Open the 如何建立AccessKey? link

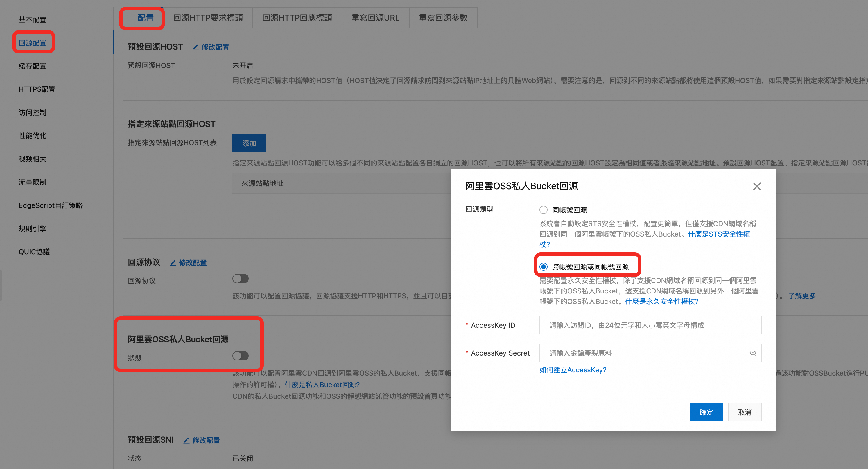(x=573, y=370)
